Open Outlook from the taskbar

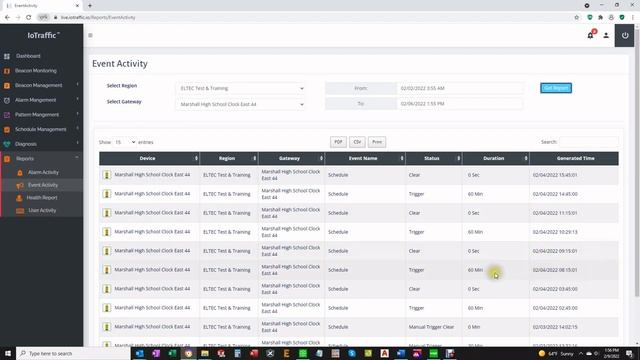[140, 353]
